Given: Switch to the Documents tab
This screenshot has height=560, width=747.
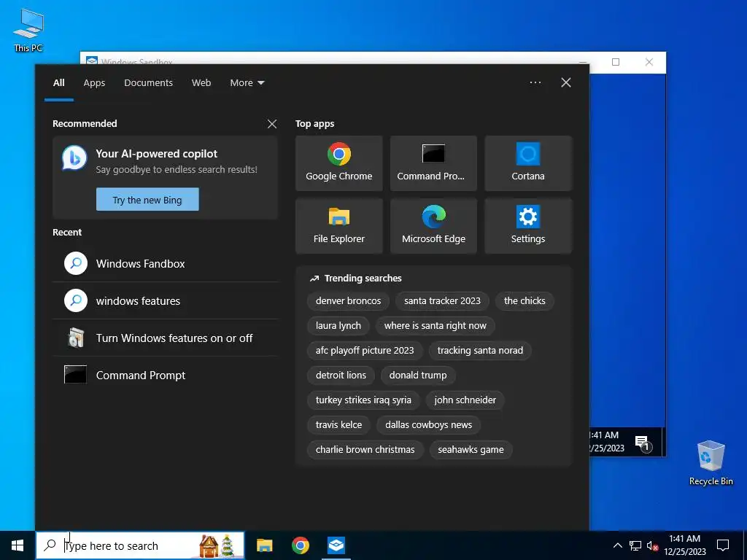Looking at the screenshot, I should pyautogui.click(x=148, y=83).
